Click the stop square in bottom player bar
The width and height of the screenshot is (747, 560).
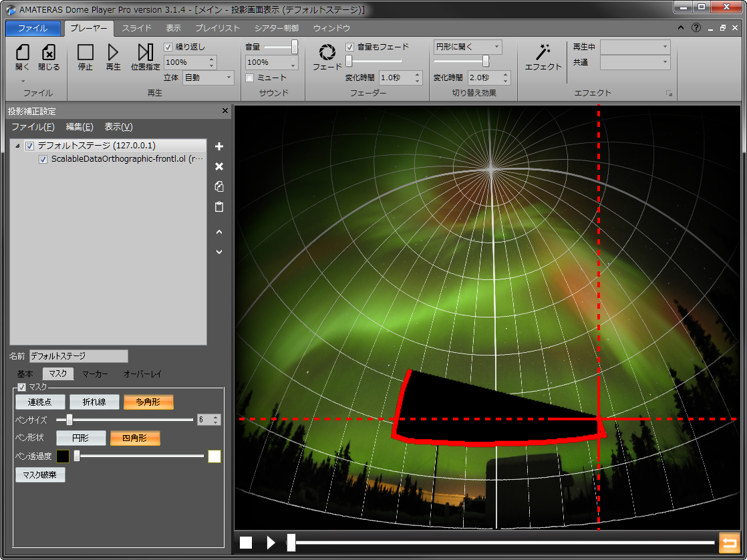pyautogui.click(x=246, y=543)
